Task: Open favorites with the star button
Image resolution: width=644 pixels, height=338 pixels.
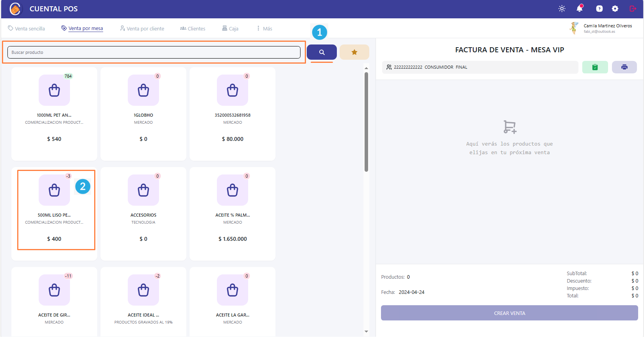Action: 354,52
